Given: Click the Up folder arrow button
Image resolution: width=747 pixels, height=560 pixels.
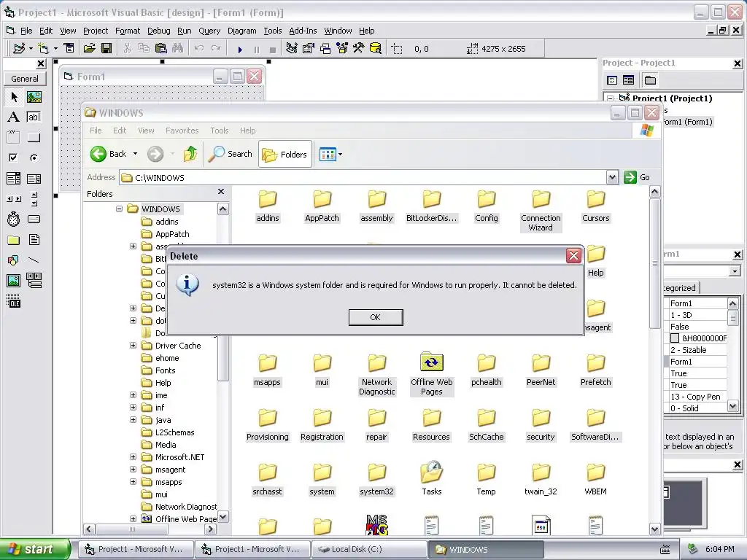Looking at the screenshot, I should [x=190, y=154].
